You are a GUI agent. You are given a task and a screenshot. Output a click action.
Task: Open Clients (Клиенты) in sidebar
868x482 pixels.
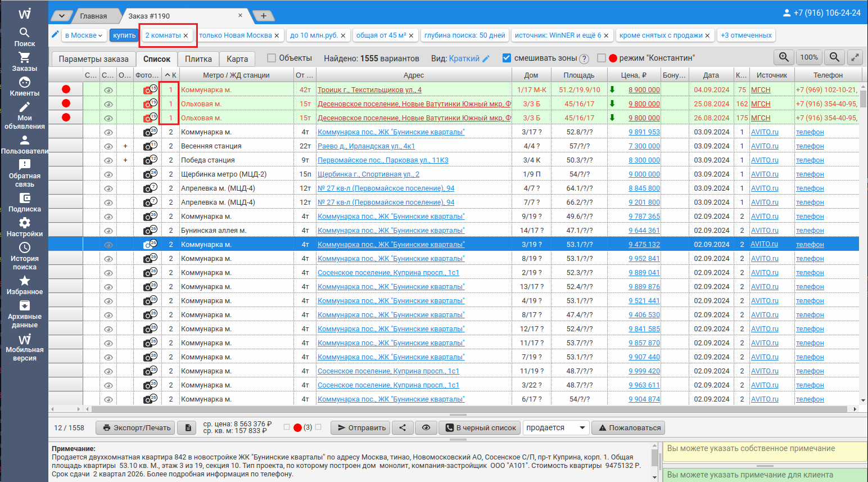24,86
